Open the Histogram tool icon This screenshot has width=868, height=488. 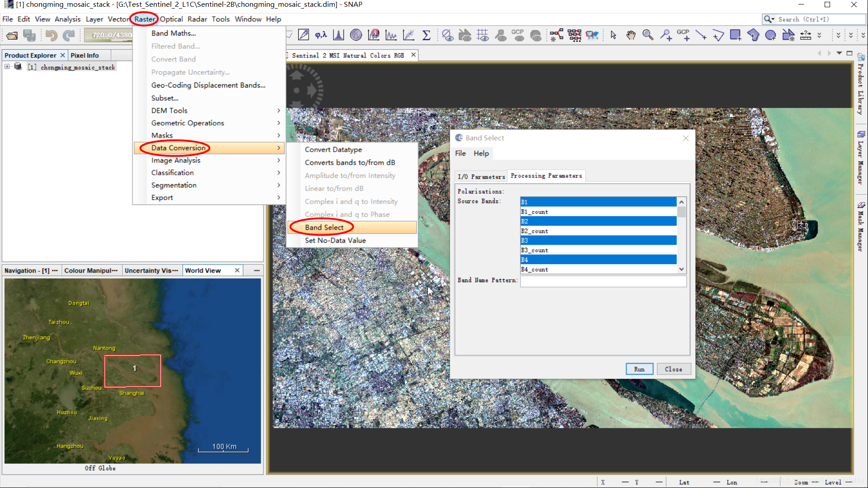[x=338, y=35]
